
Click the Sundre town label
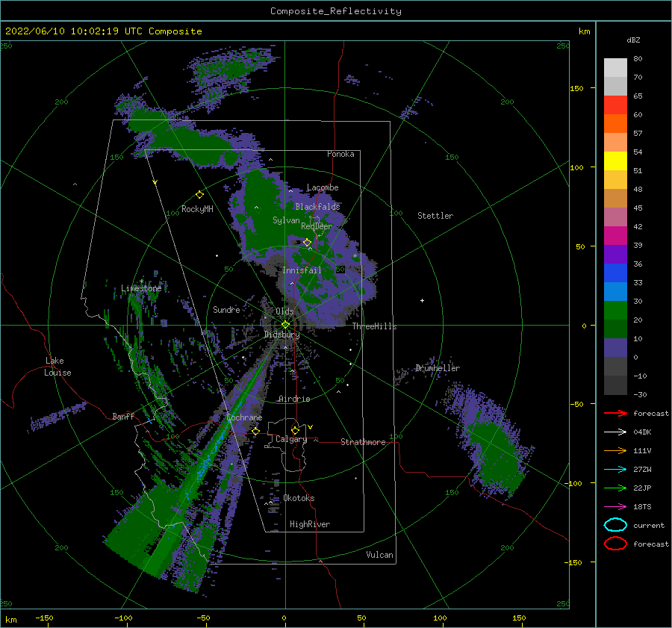(226, 309)
